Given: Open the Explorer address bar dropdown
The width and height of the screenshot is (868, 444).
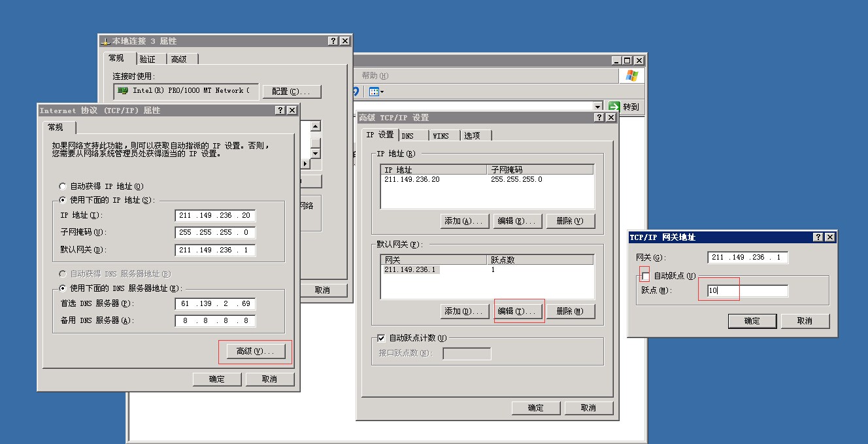Looking at the screenshot, I should pyautogui.click(x=597, y=107).
